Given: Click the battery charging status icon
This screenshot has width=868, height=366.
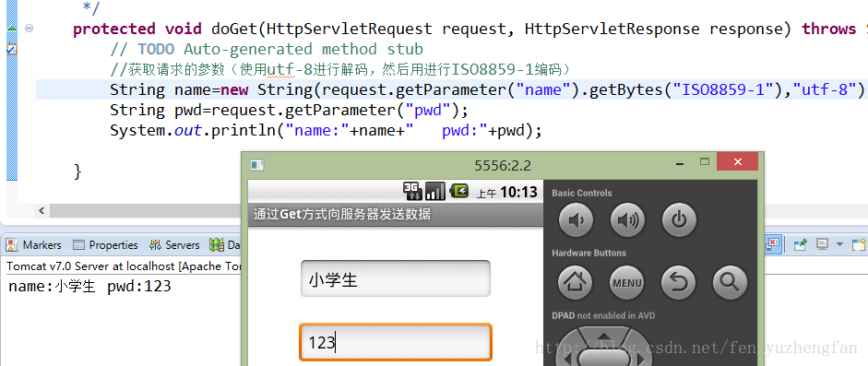Looking at the screenshot, I should pos(459,191).
